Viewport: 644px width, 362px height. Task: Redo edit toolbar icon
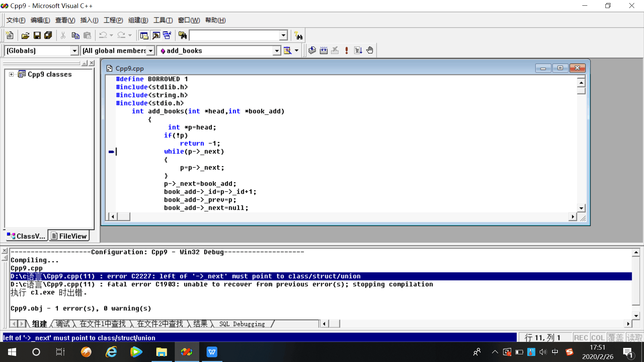[x=121, y=35]
